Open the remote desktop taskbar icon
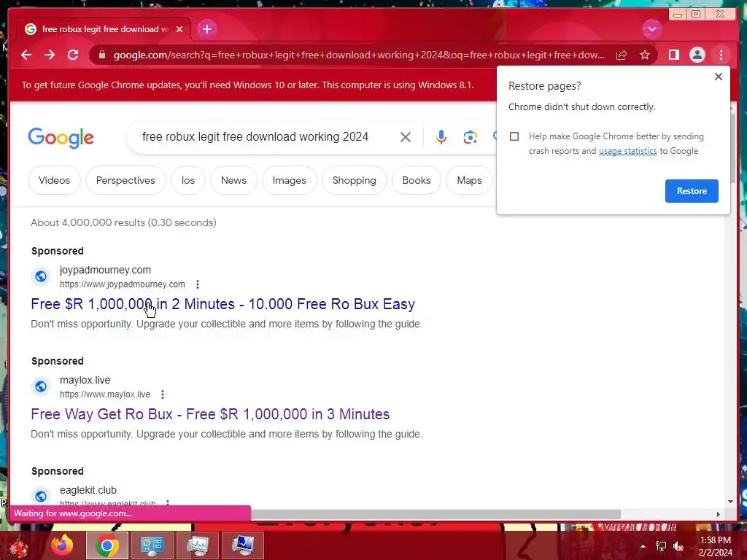 point(242,545)
